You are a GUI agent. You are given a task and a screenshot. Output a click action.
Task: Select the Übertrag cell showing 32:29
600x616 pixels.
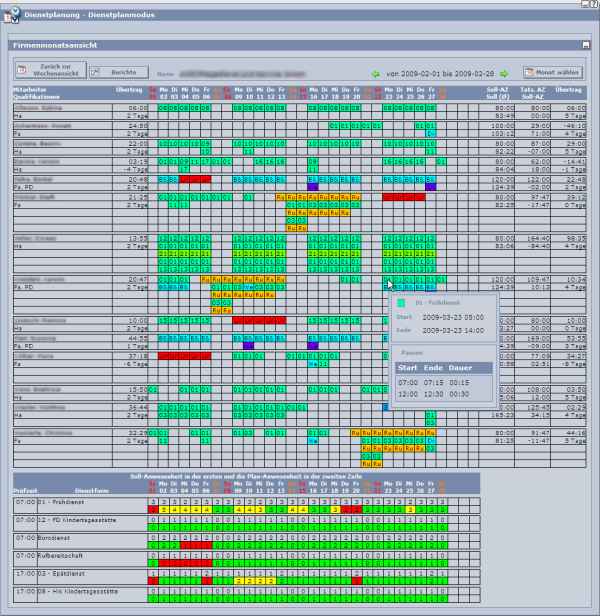pos(130,433)
